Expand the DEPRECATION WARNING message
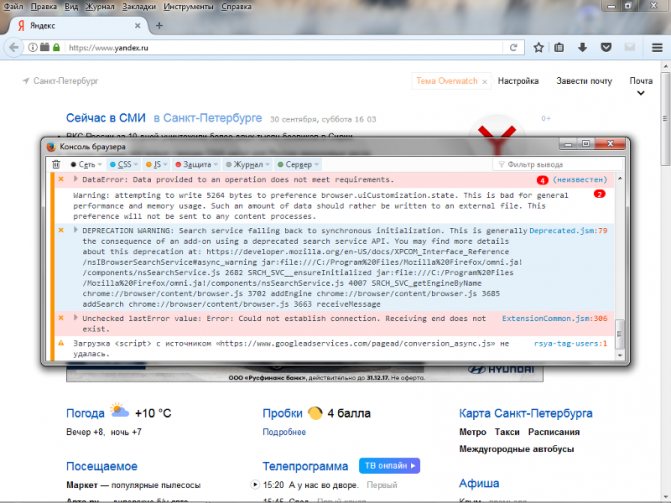This screenshot has width=671, height=503. (75, 230)
